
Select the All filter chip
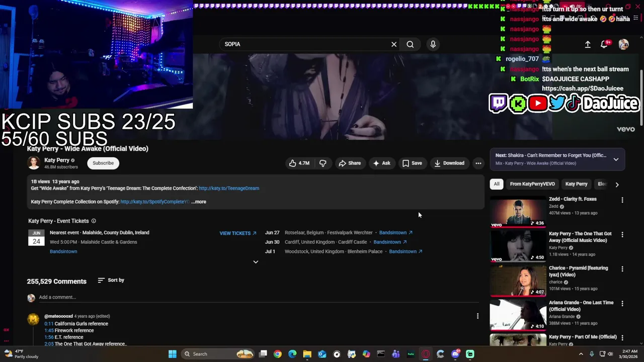[497, 184]
